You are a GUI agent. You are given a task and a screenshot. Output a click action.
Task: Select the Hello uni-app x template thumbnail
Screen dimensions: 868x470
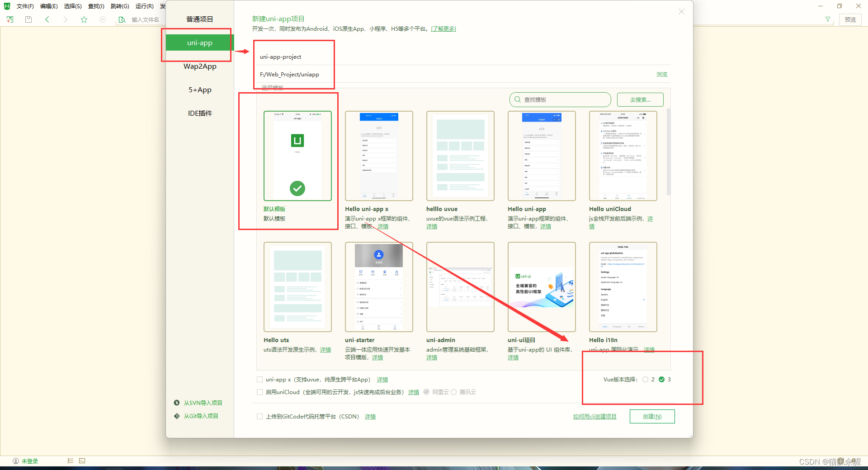(379, 156)
